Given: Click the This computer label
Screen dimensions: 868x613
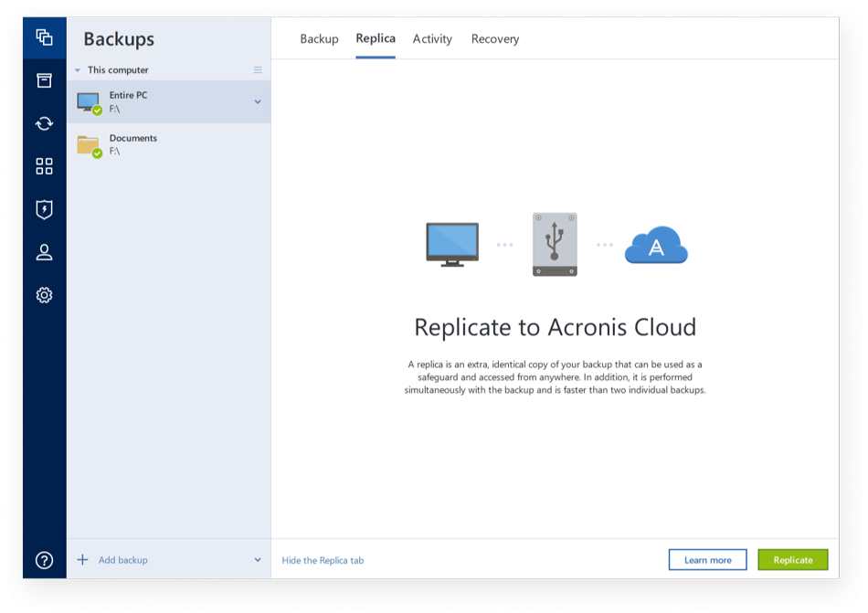Looking at the screenshot, I should click(118, 70).
